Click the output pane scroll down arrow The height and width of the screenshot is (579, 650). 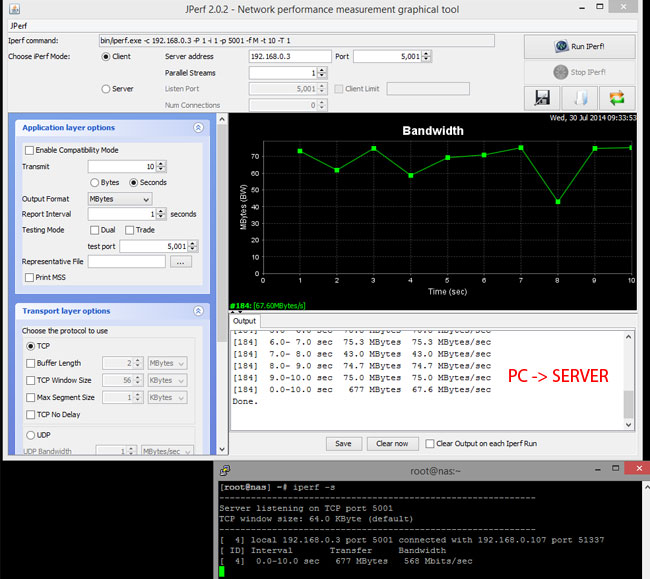click(x=628, y=425)
